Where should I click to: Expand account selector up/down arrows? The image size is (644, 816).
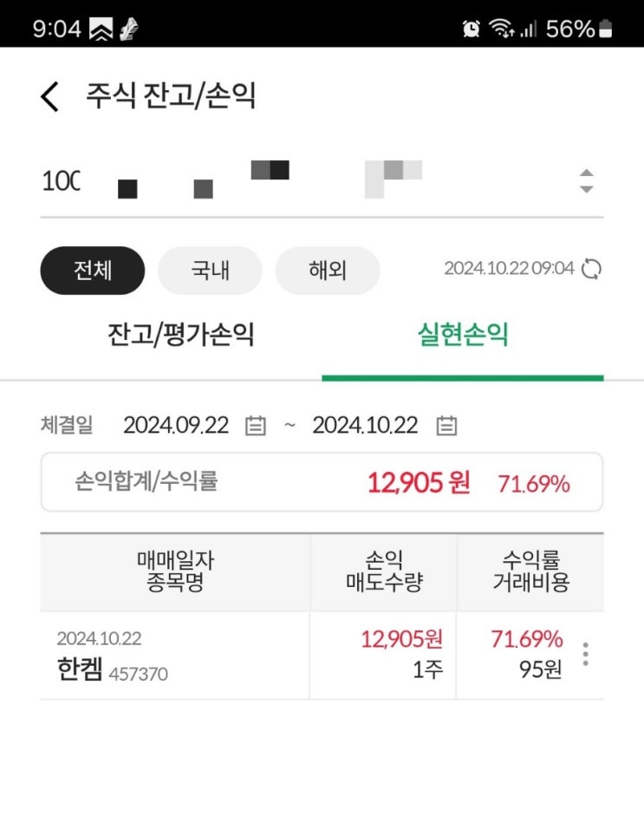(x=587, y=180)
